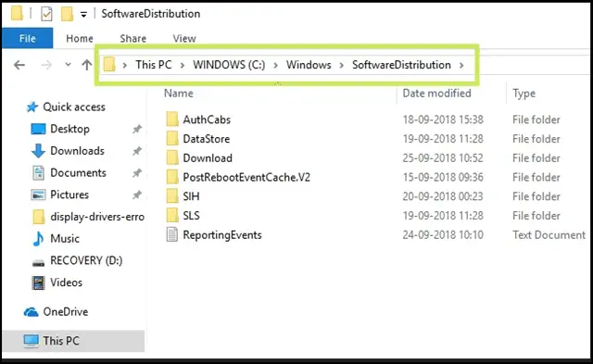Screen dimensions: 593x364
Task: Click the Downloads blue arrow icon
Action: (x=38, y=151)
